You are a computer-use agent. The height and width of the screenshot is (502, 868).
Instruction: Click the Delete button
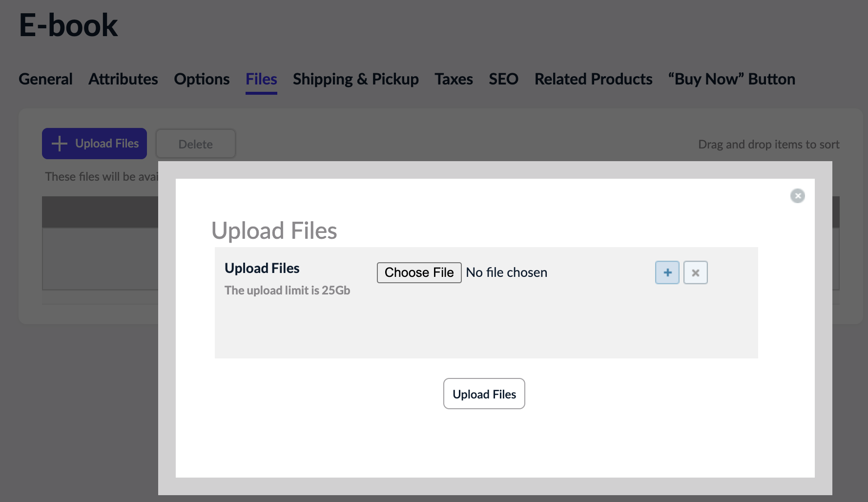pos(196,144)
